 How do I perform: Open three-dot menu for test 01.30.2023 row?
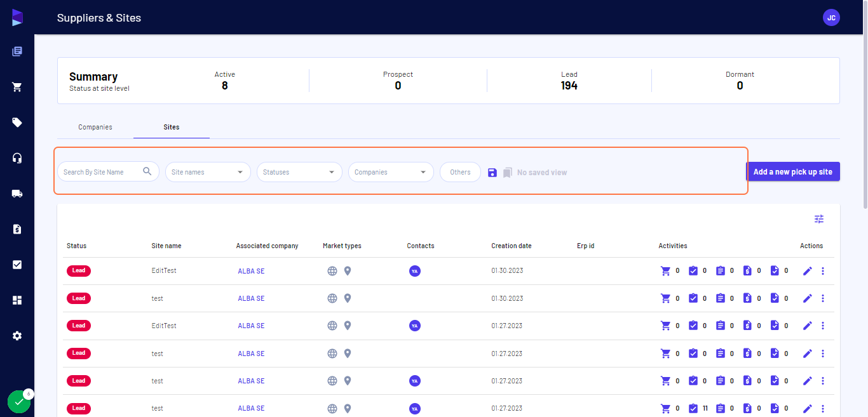[823, 298]
